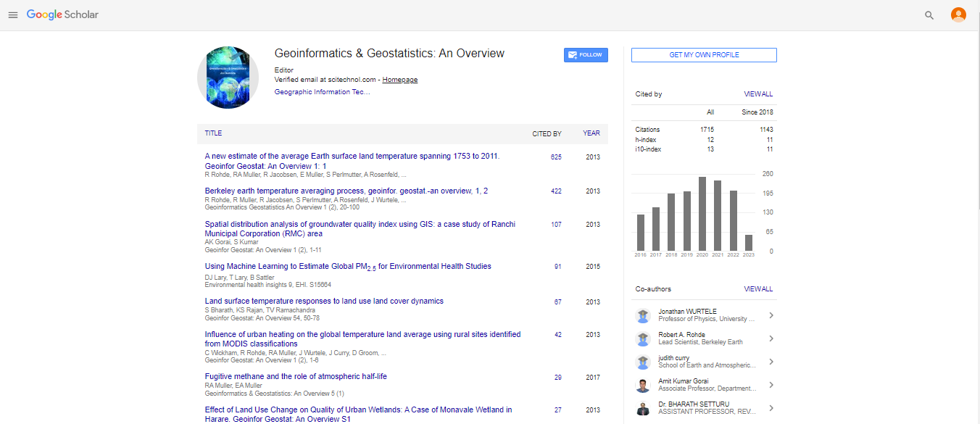Open the 42 citations count link
The image size is (980, 424).
tap(558, 335)
